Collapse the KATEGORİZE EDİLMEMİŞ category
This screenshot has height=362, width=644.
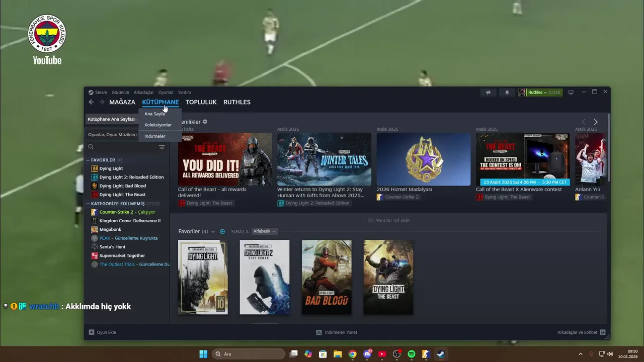(x=88, y=204)
